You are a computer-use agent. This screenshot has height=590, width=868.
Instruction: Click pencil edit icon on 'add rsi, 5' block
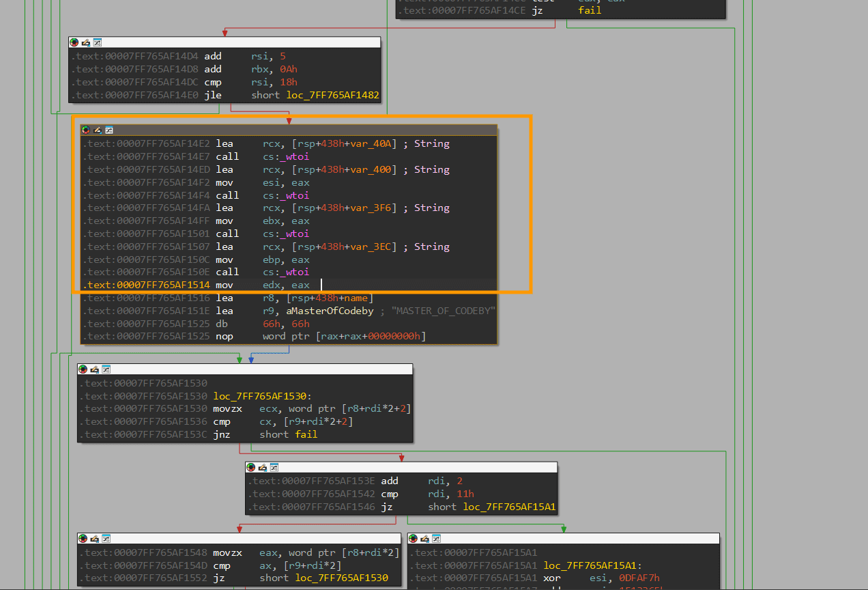point(86,42)
